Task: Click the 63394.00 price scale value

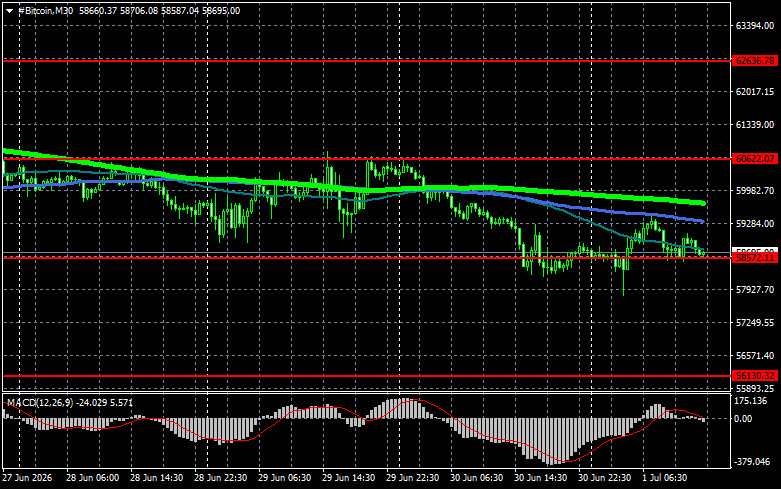Action: [755, 26]
